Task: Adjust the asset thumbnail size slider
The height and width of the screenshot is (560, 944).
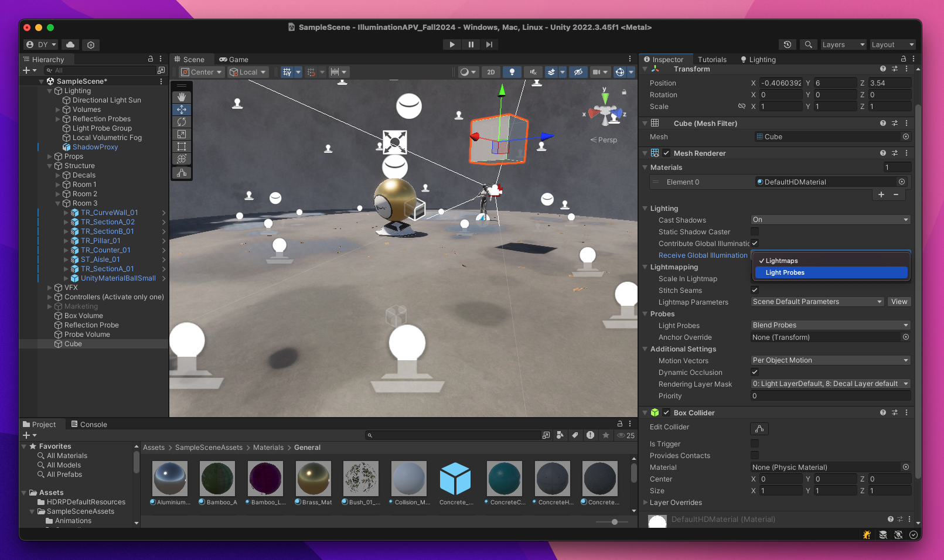Action: [x=614, y=521]
